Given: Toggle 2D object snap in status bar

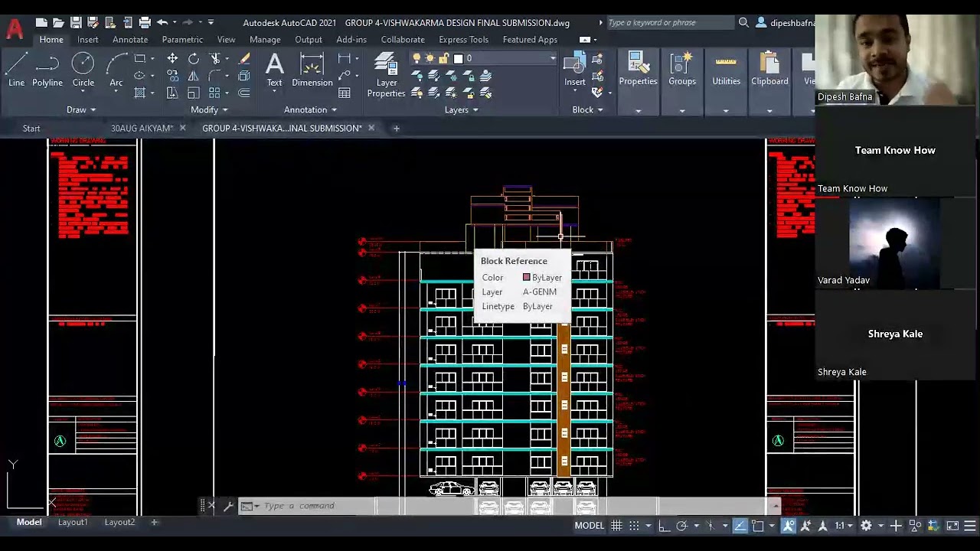Looking at the screenshot, I should point(758,526).
